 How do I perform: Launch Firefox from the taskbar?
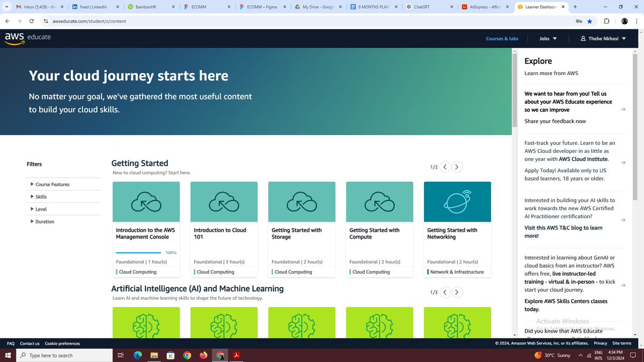[203, 355]
